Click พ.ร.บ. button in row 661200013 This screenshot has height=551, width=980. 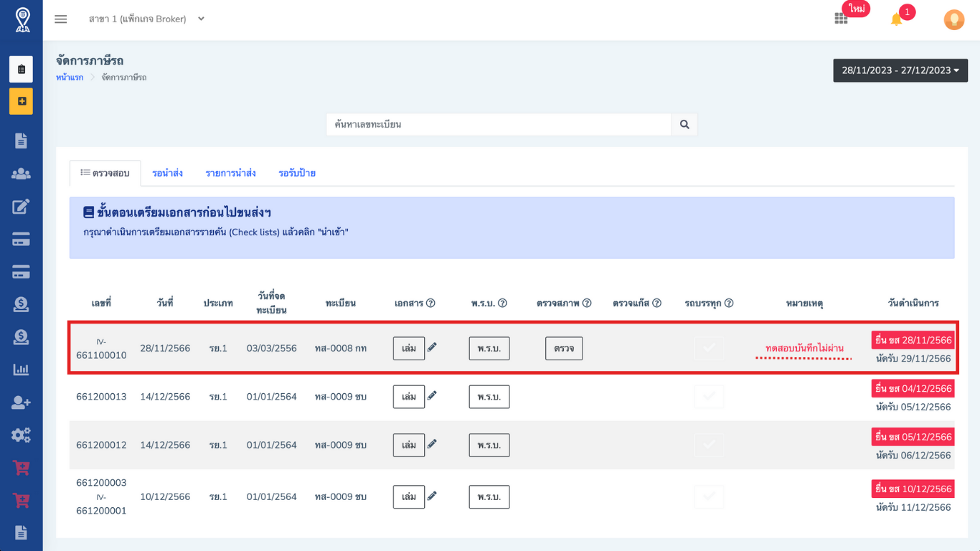click(489, 397)
